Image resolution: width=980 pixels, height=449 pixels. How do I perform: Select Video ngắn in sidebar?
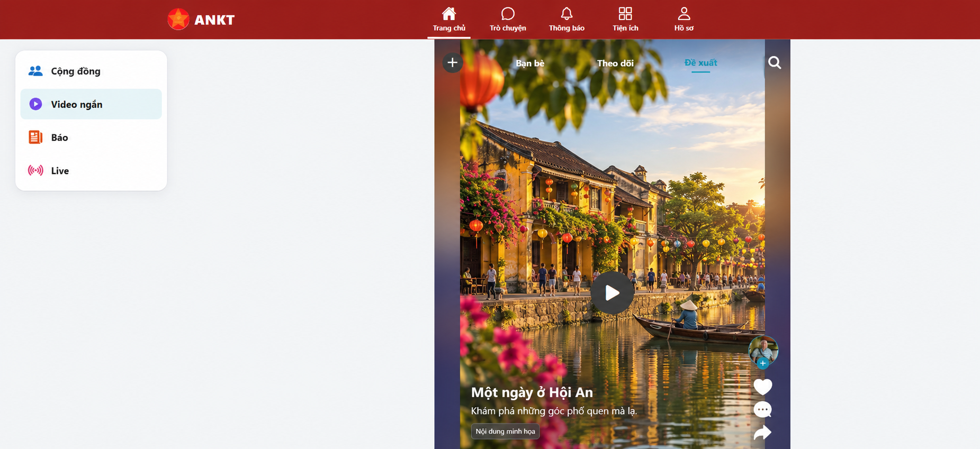point(91,104)
